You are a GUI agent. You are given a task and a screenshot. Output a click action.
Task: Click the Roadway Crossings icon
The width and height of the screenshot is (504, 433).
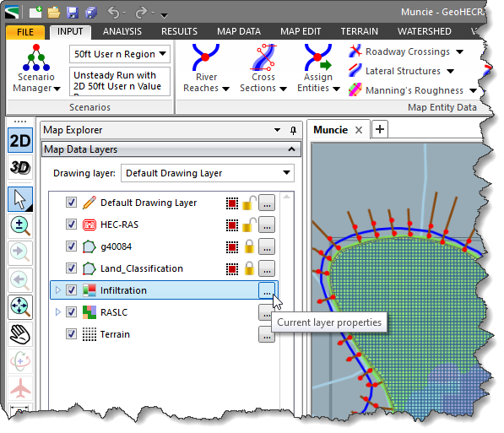click(x=355, y=51)
